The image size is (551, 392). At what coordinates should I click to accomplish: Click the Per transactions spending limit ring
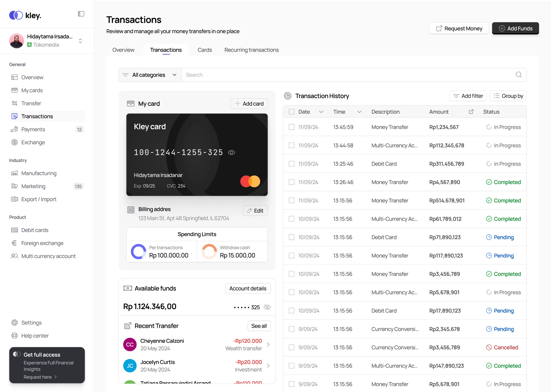pyautogui.click(x=138, y=251)
